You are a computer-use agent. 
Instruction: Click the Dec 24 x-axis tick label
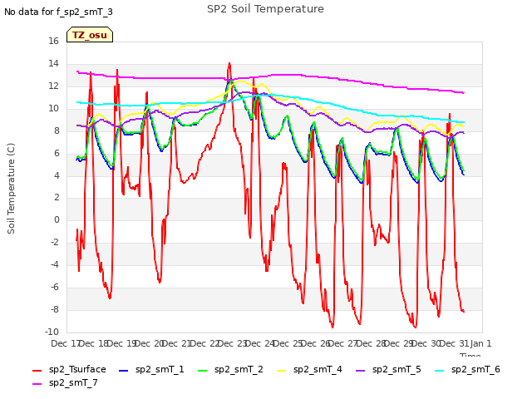pyautogui.click(x=259, y=343)
